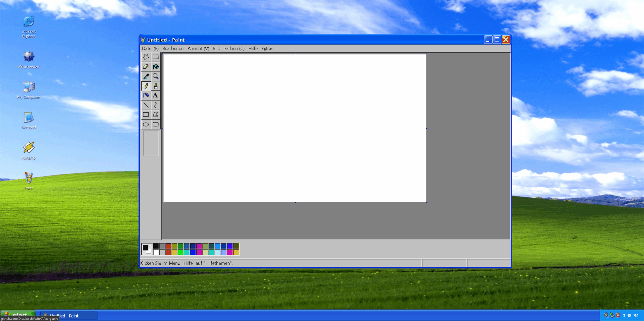Viewport: 644px width, 321px height.
Task: Open the Extras menu
Action: pos(267,49)
